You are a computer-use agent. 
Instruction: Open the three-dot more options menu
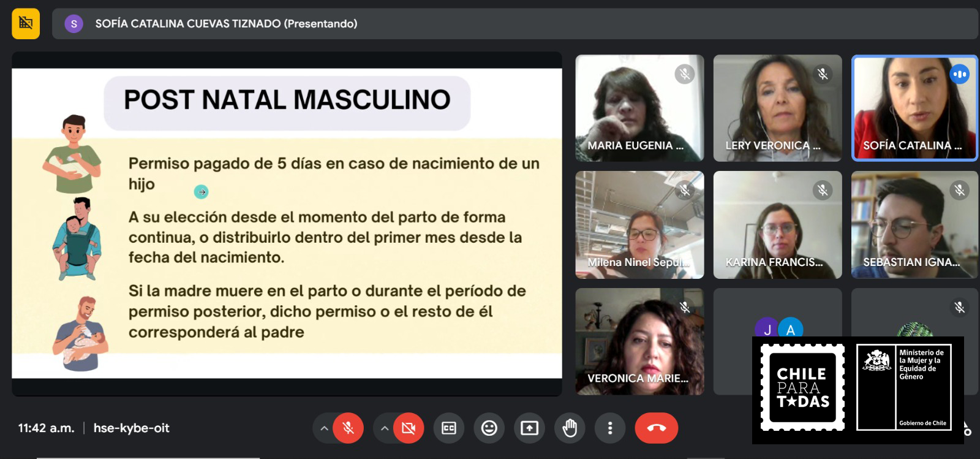click(610, 428)
